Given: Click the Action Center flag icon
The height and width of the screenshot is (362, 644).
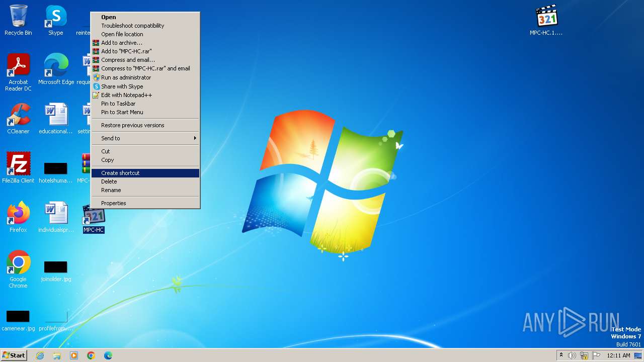Looking at the screenshot, I should click(x=596, y=355).
